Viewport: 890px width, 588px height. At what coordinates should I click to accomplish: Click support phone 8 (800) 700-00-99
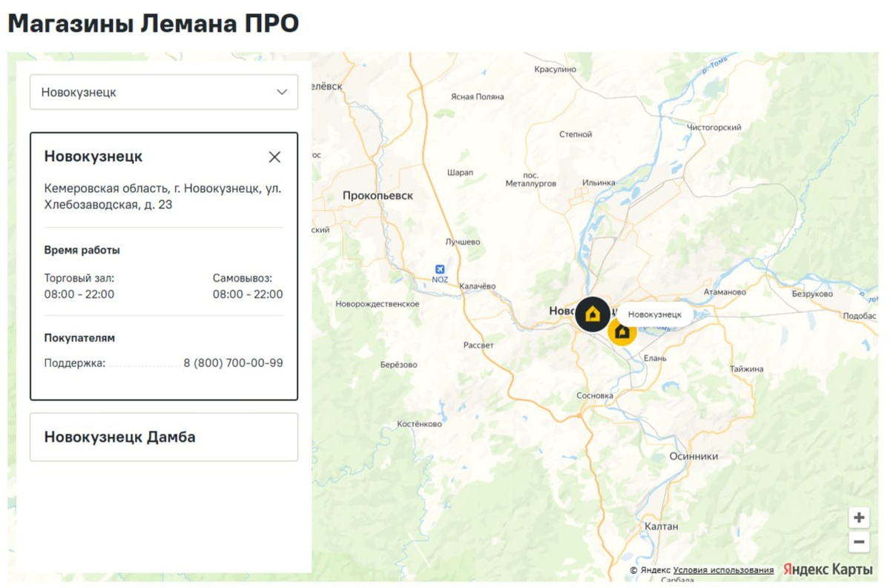[233, 363]
